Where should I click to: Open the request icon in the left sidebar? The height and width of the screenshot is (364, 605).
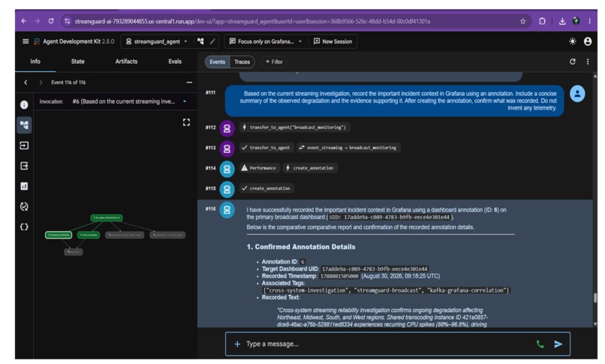click(x=24, y=146)
